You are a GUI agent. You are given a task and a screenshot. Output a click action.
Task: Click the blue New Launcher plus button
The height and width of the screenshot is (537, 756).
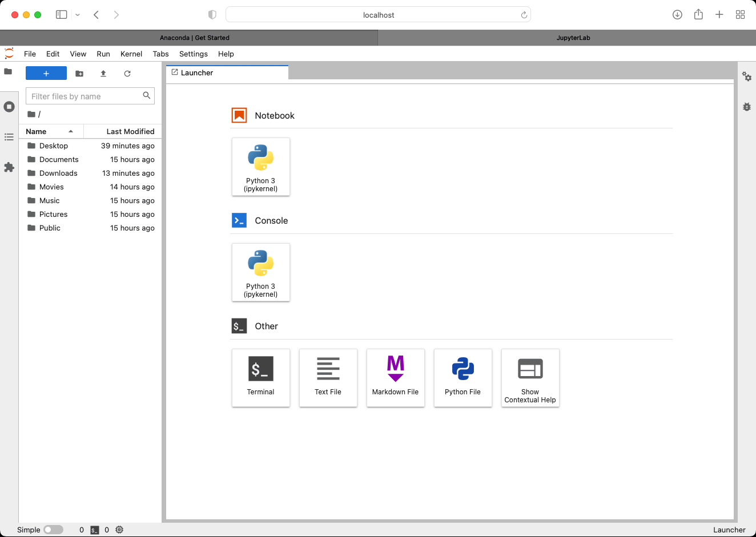46,74
